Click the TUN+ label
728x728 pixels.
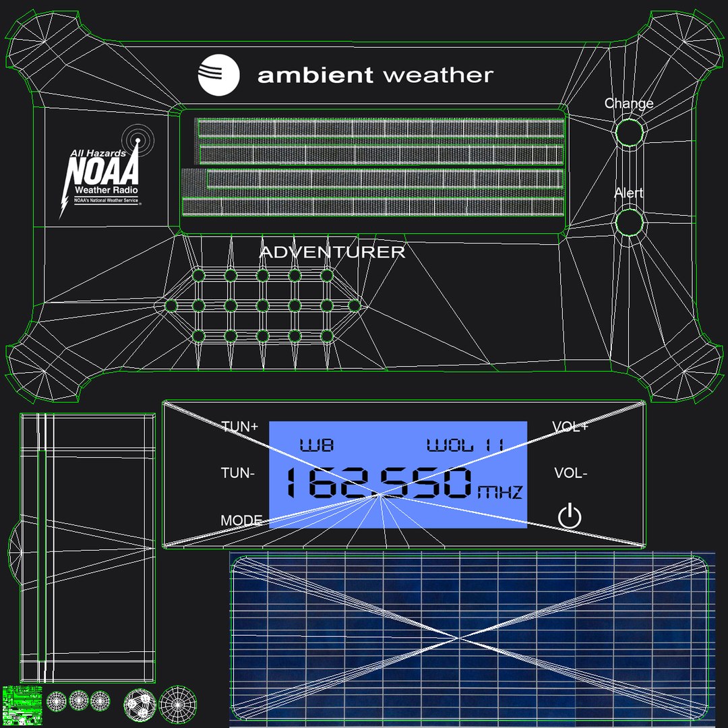click(x=239, y=426)
